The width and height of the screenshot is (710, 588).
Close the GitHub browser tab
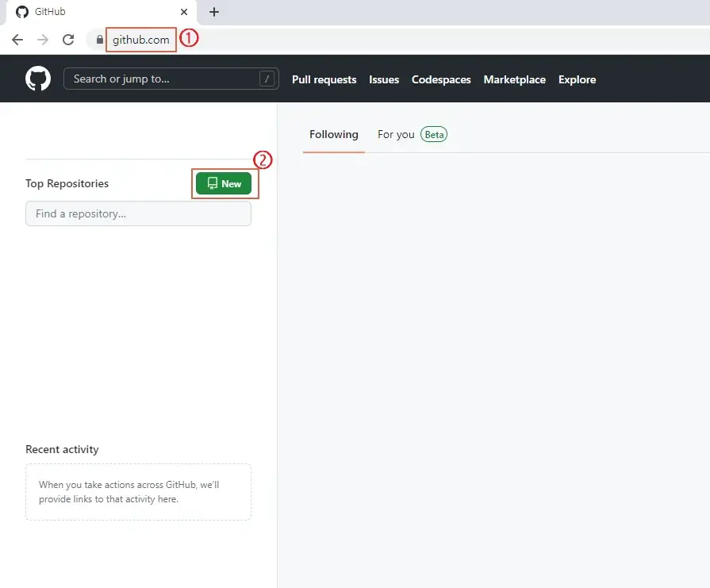click(x=184, y=12)
